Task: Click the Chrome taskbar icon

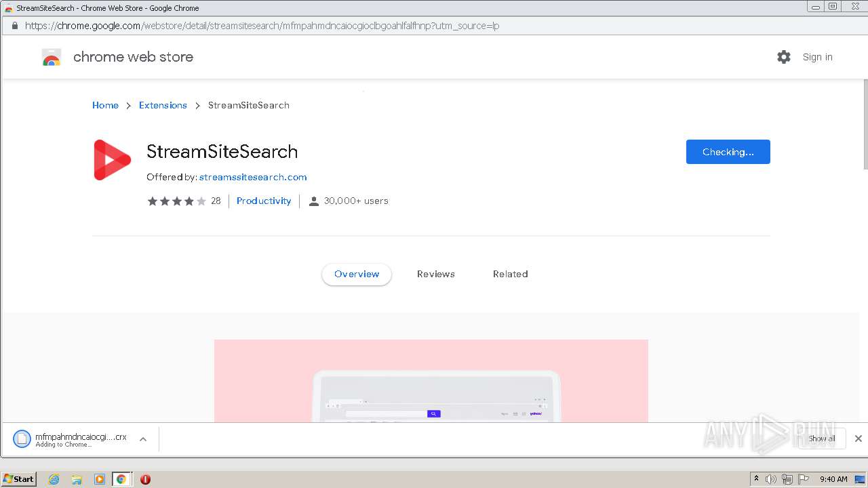Action: (x=121, y=479)
